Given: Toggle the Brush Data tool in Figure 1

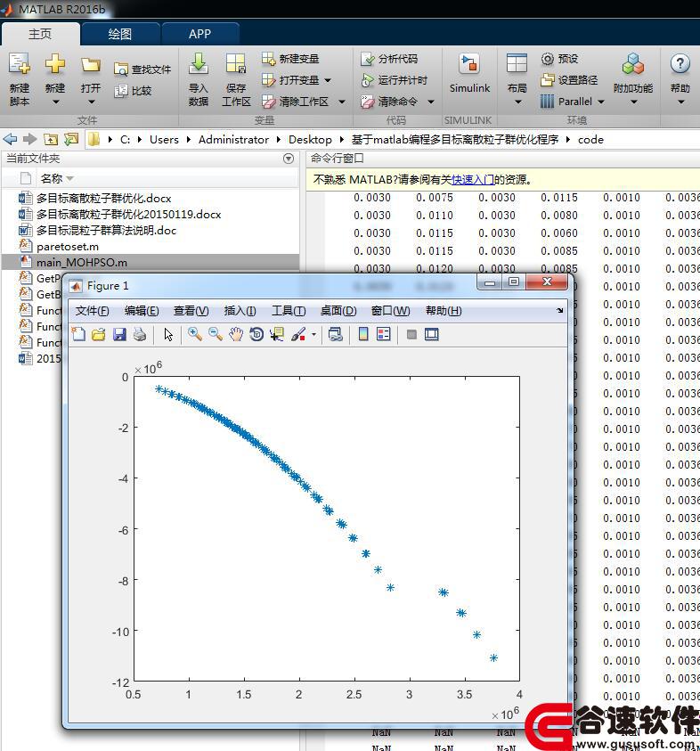Looking at the screenshot, I should (298, 334).
